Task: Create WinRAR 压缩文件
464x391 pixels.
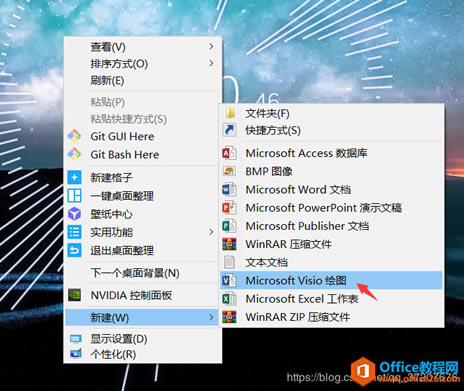Action: click(332, 244)
